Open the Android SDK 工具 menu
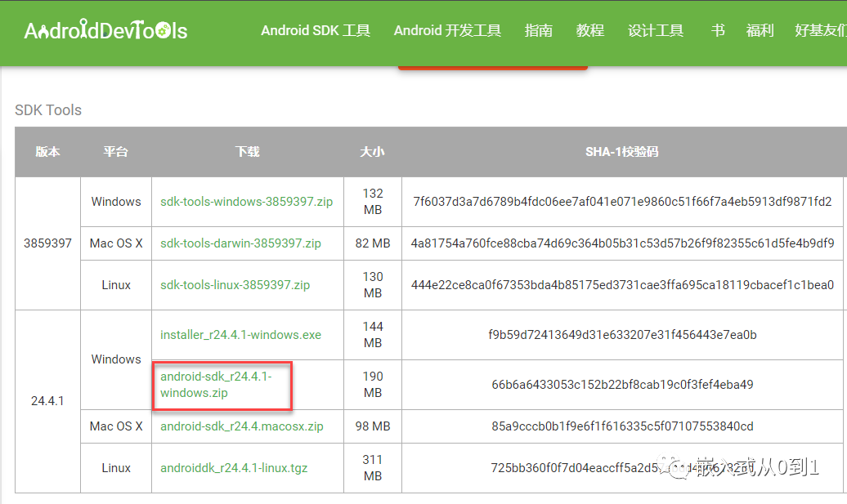847x504 pixels. coord(316,30)
